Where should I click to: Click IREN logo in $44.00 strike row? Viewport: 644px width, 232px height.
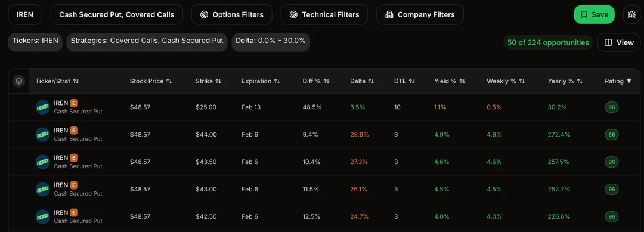tap(43, 135)
